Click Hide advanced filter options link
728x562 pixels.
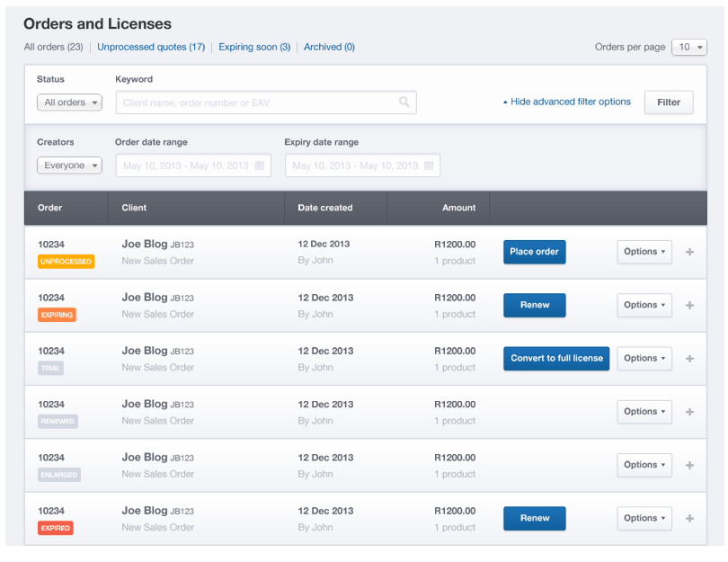pos(567,102)
